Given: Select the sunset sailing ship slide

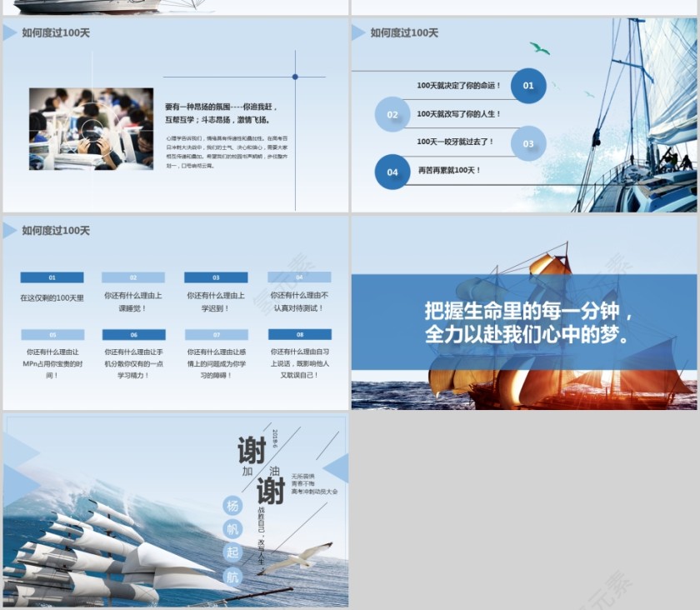Looking at the screenshot, I should 523,313.
